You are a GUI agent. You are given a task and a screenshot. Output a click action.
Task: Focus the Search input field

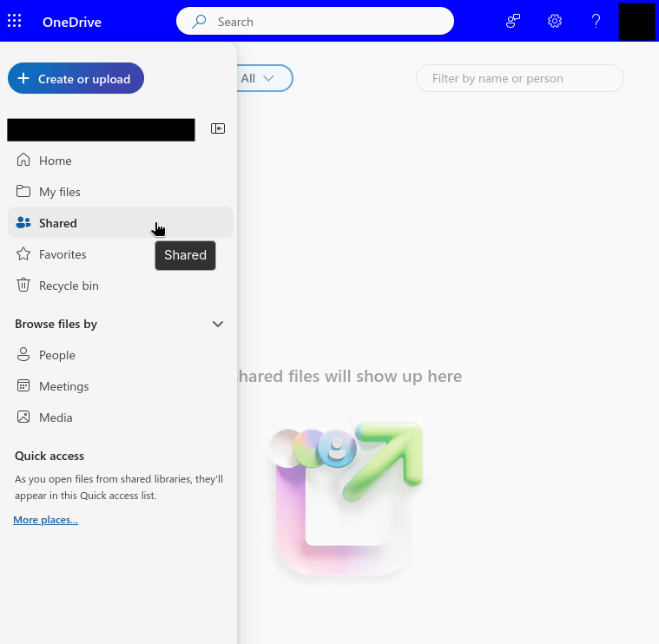[x=315, y=21]
